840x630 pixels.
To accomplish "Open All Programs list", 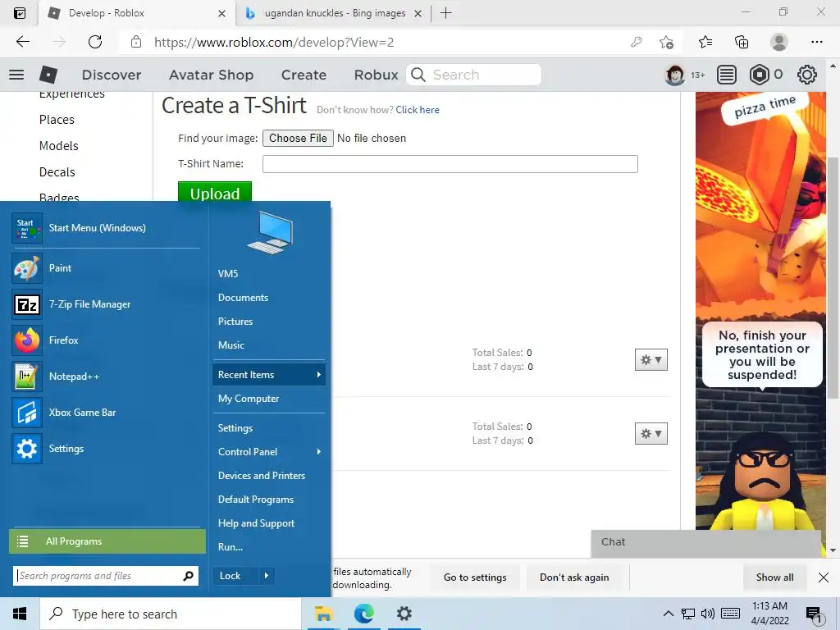I will pyautogui.click(x=107, y=541).
